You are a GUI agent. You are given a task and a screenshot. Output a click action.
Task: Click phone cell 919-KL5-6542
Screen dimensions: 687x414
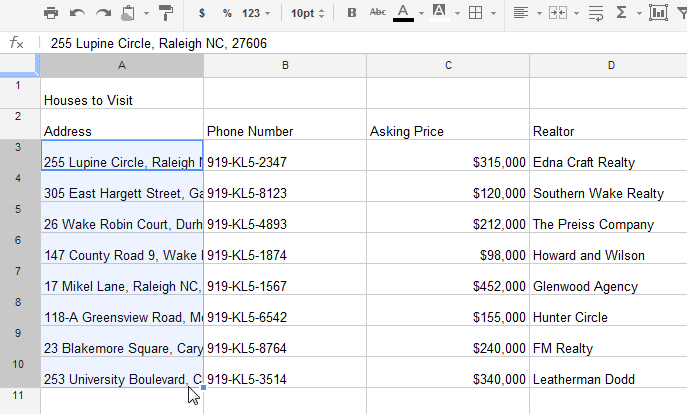[x=285, y=311]
